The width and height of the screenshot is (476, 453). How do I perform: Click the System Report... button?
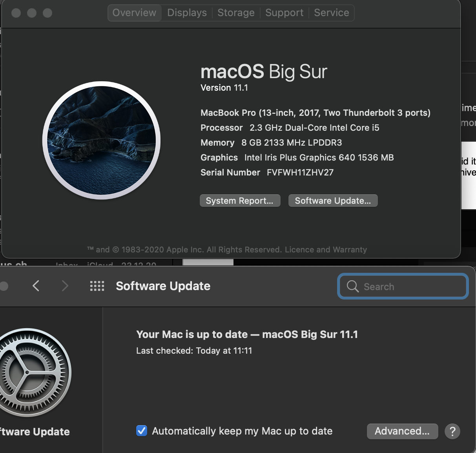(240, 201)
